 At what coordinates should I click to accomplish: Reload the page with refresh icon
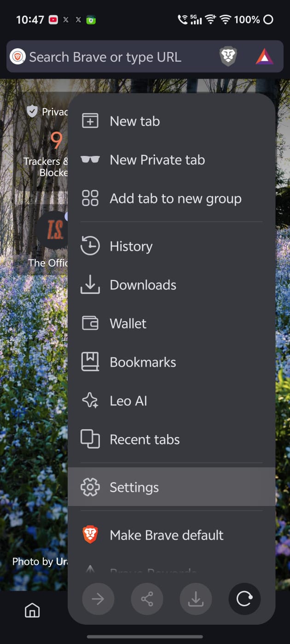click(x=244, y=599)
